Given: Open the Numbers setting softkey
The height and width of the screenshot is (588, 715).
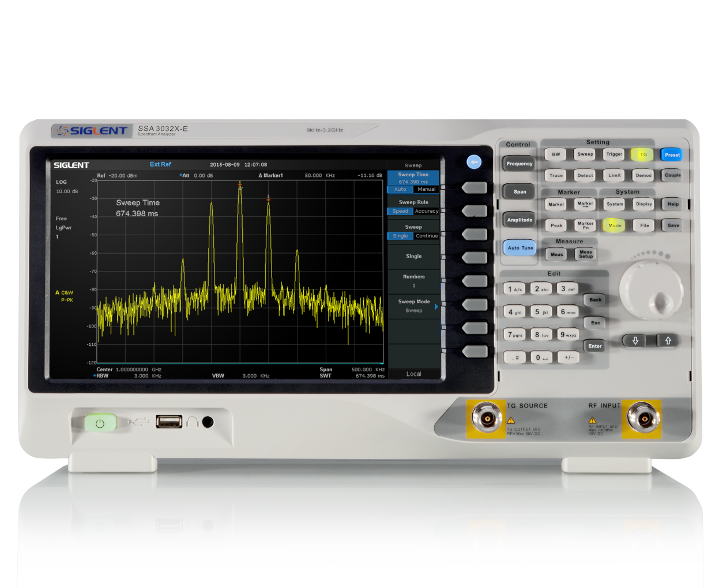Looking at the screenshot, I should [414, 281].
